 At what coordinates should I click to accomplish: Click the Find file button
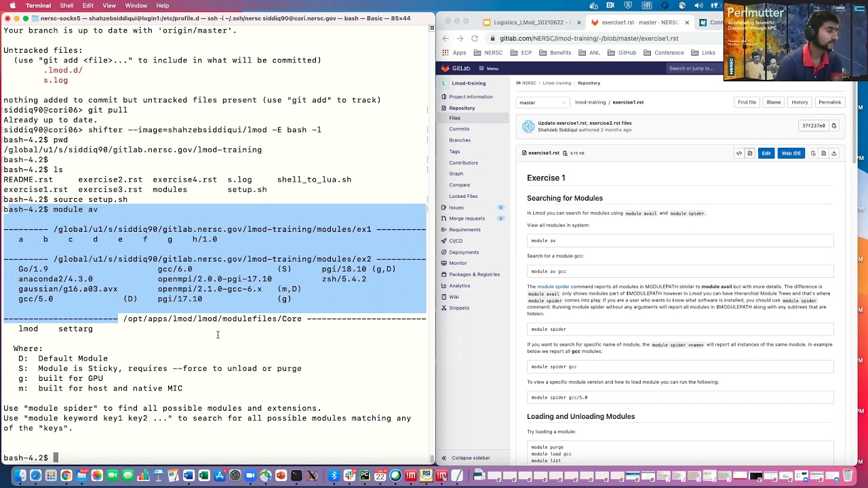[x=747, y=102]
